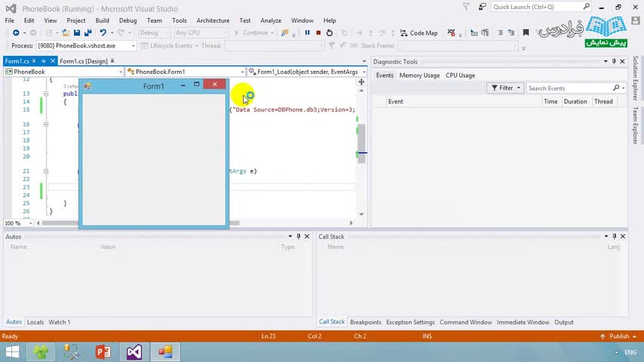The image size is (644, 362).
Task: Open the 100 % zoom level dropdown
Action: [x=19, y=223]
